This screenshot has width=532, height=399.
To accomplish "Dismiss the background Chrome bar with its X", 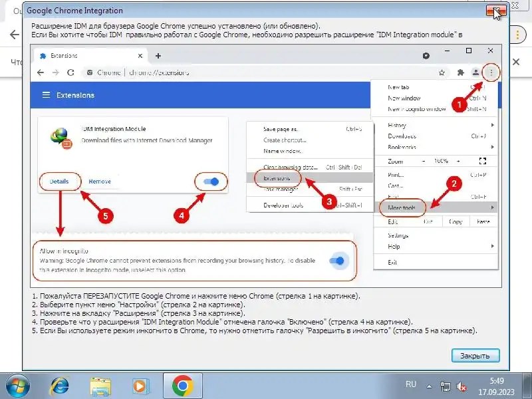I will pos(516,62).
